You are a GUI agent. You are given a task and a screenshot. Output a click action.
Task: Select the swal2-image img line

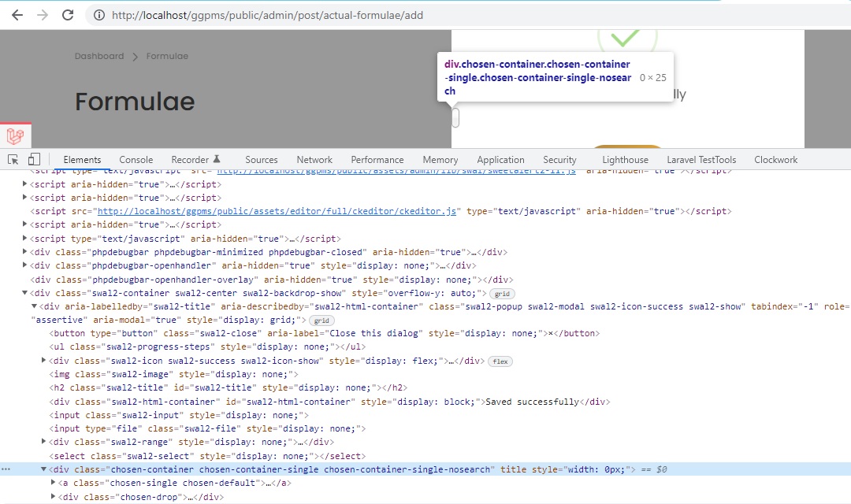173,374
